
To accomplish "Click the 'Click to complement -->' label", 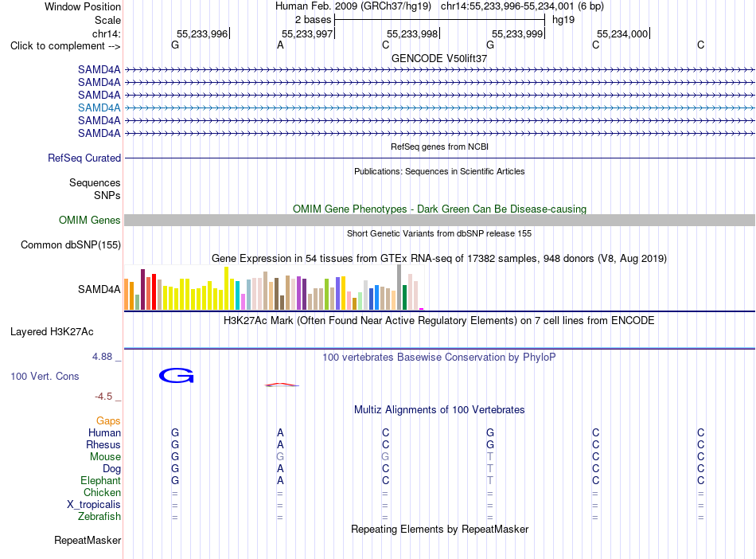I will (x=65, y=46).
